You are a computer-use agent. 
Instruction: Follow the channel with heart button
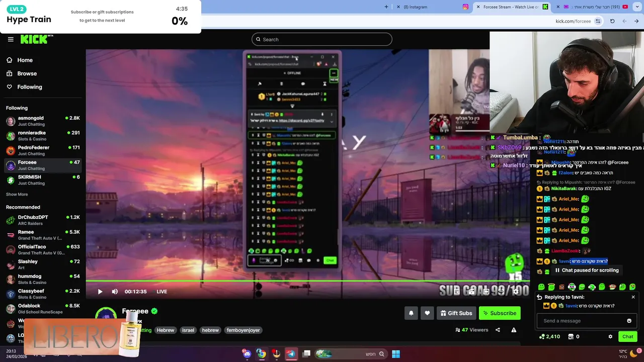click(427, 313)
